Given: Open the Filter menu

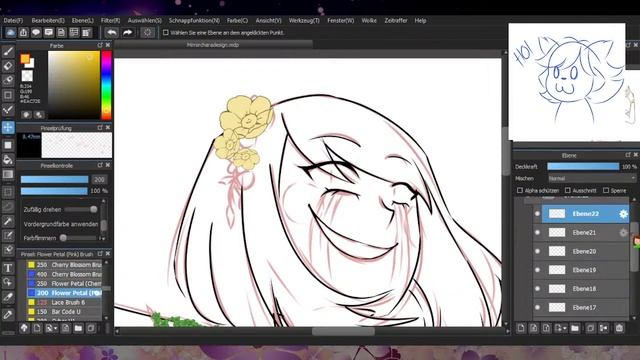Looking at the screenshot, I should pyautogui.click(x=110, y=20).
